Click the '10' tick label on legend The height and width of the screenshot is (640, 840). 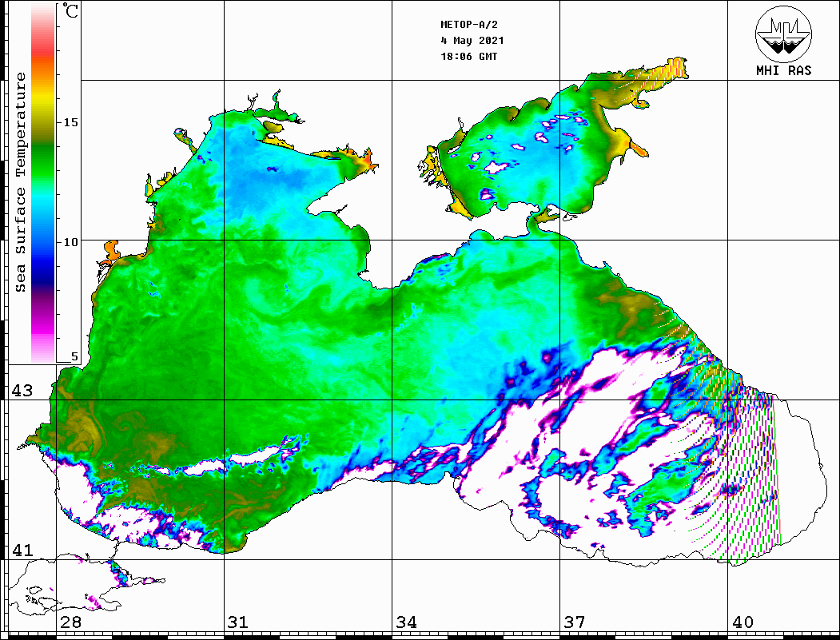pos(70,242)
